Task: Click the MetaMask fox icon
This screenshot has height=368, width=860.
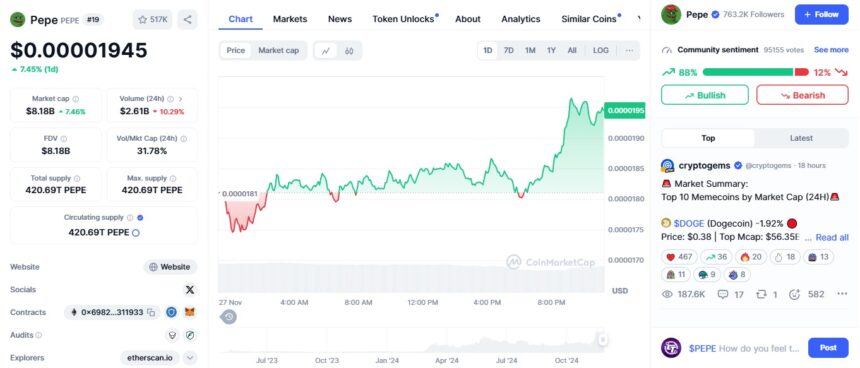Action: tap(190, 312)
